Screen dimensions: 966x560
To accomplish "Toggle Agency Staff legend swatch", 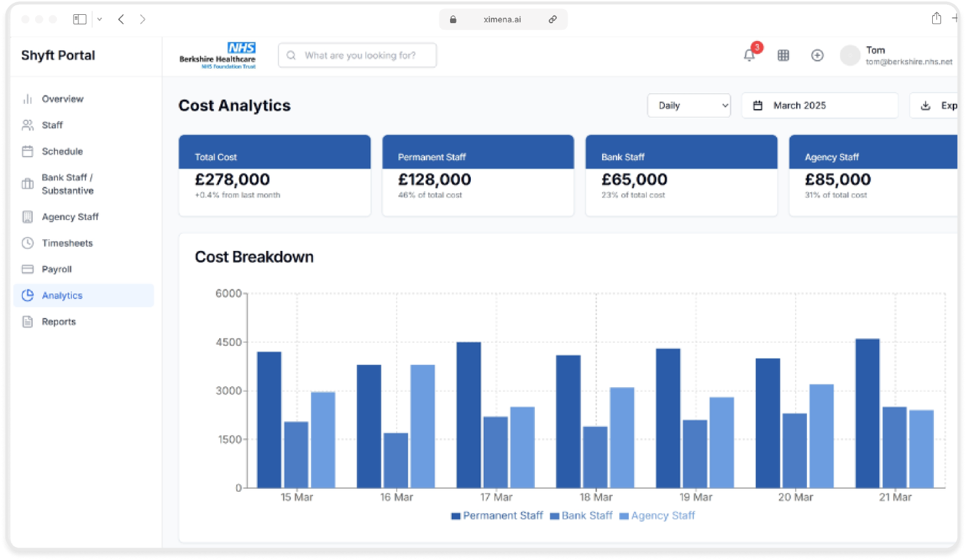I will pyautogui.click(x=624, y=516).
